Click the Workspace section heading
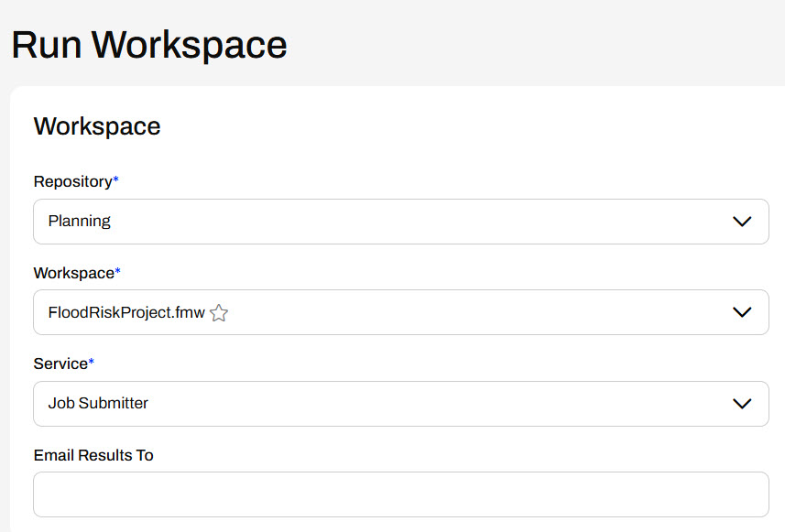The height and width of the screenshot is (532, 785). tap(97, 126)
